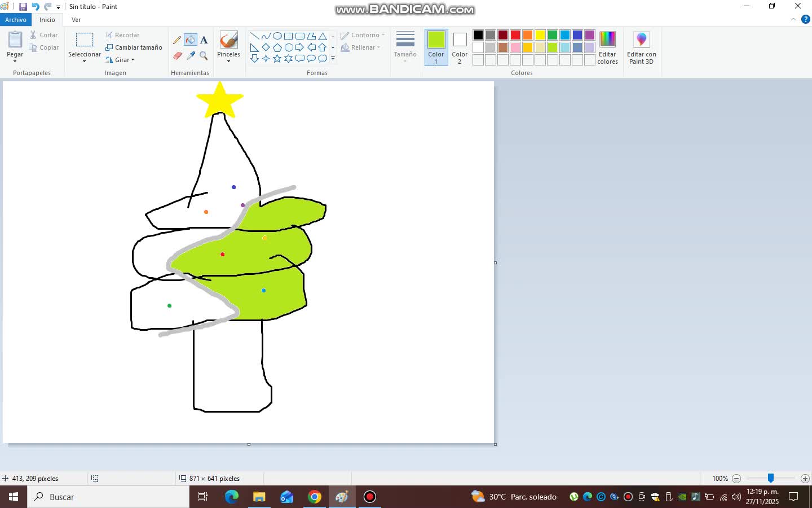Select the oval shape tool

(277, 35)
